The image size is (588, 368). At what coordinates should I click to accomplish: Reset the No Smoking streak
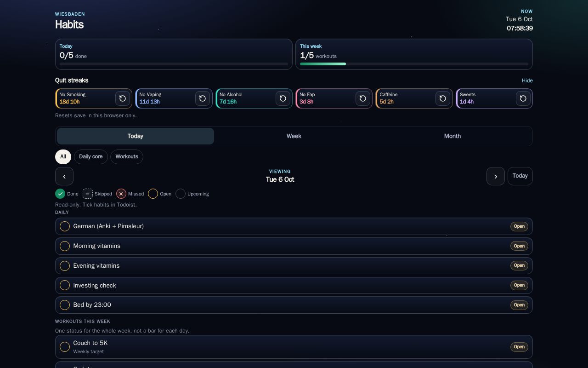[123, 98]
